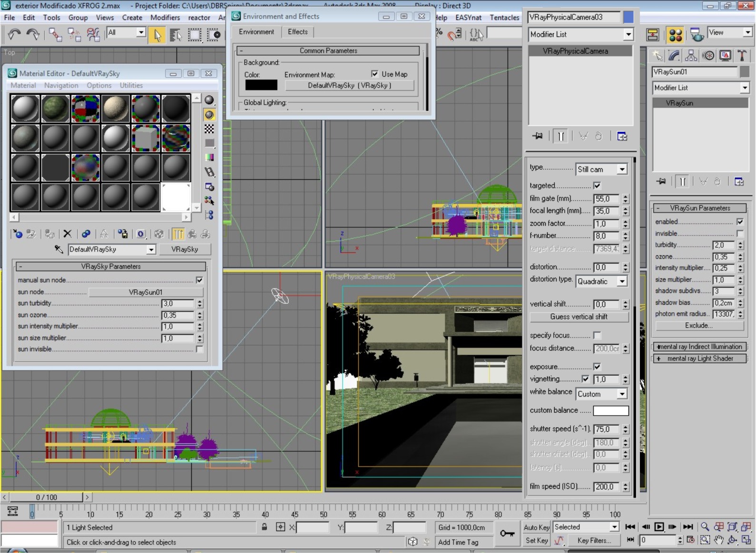Click the Zoom magnifier viewport control
756x553 pixels.
(705, 527)
